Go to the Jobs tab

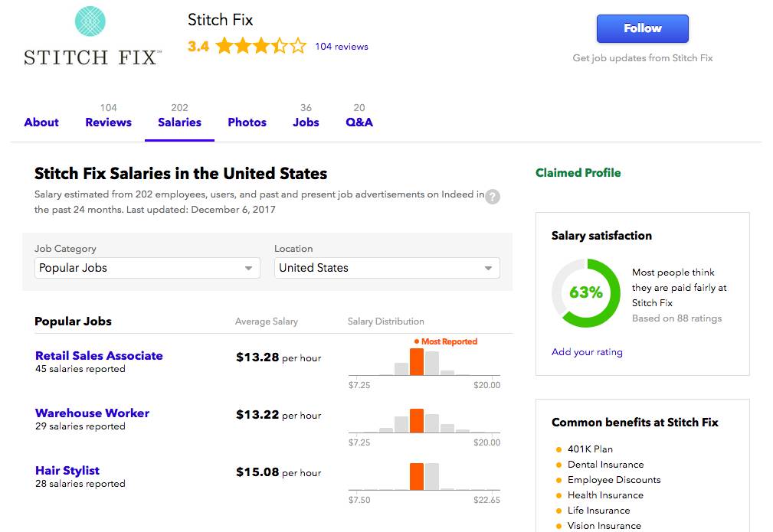click(306, 122)
